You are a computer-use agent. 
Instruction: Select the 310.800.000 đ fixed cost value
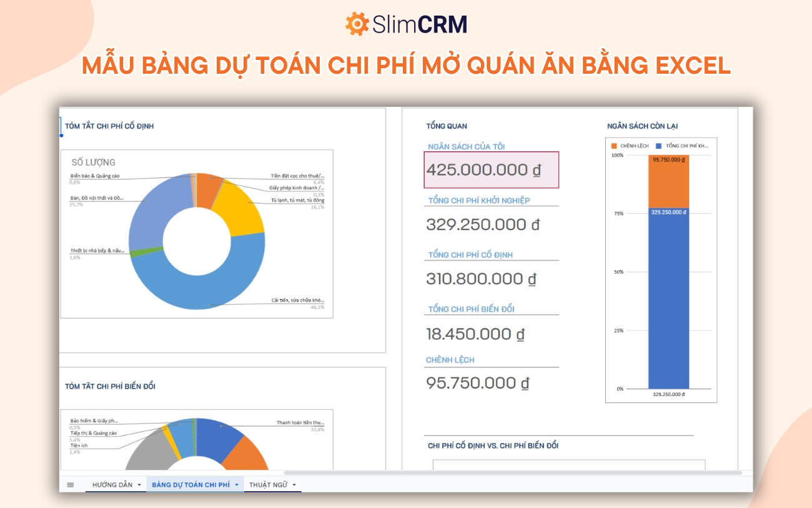click(481, 279)
